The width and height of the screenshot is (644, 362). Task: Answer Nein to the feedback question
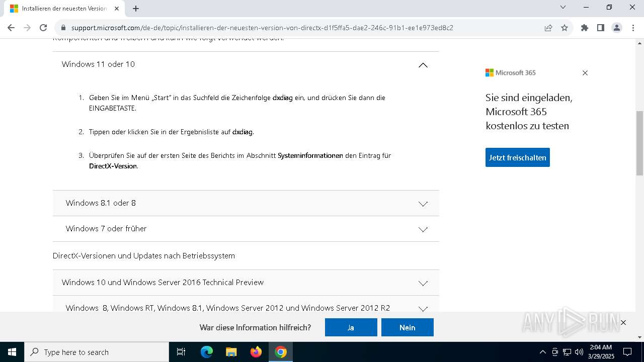(408, 327)
